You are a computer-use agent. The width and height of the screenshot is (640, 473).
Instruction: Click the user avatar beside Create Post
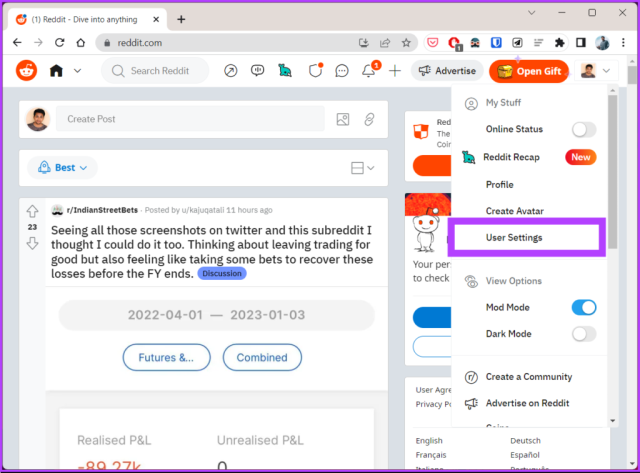coord(38,119)
